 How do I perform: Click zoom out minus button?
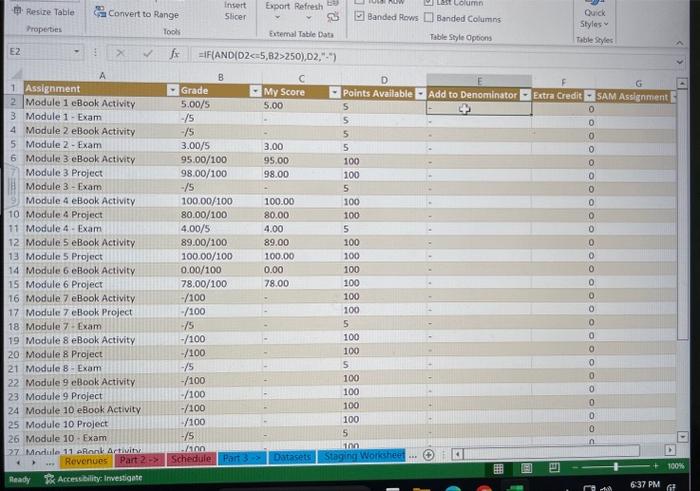click(x=575, y=467)
